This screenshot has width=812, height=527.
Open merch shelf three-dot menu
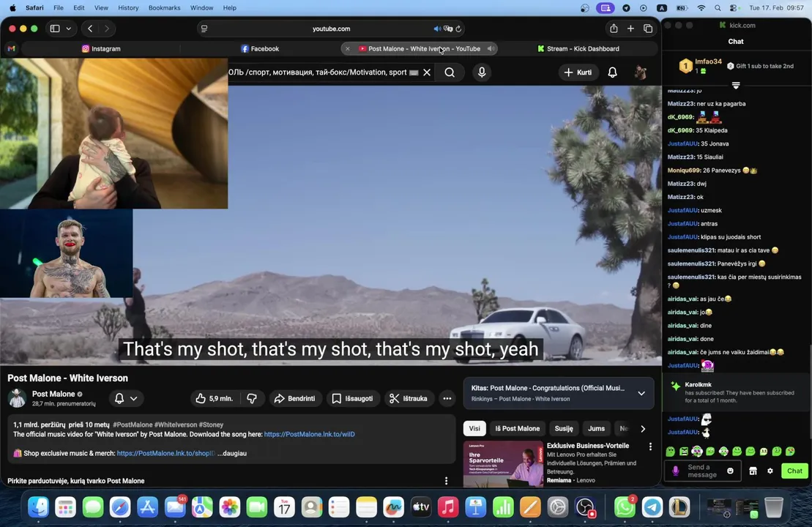coord(447,481)
